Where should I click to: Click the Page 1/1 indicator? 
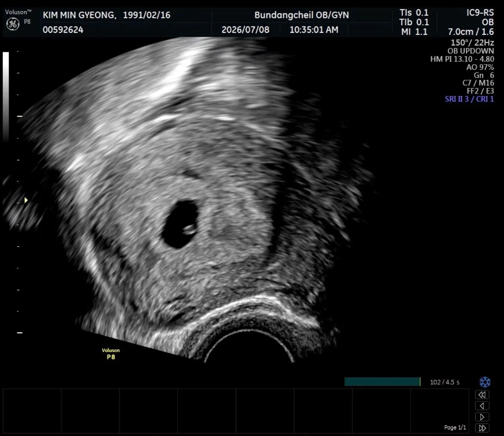click(455, 427)
